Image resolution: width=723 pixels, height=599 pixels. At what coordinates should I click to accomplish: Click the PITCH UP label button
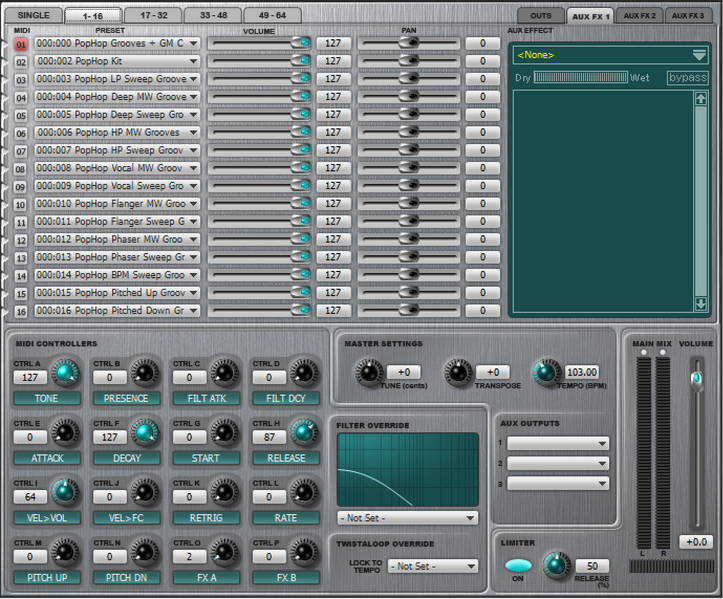coord(47,577)
